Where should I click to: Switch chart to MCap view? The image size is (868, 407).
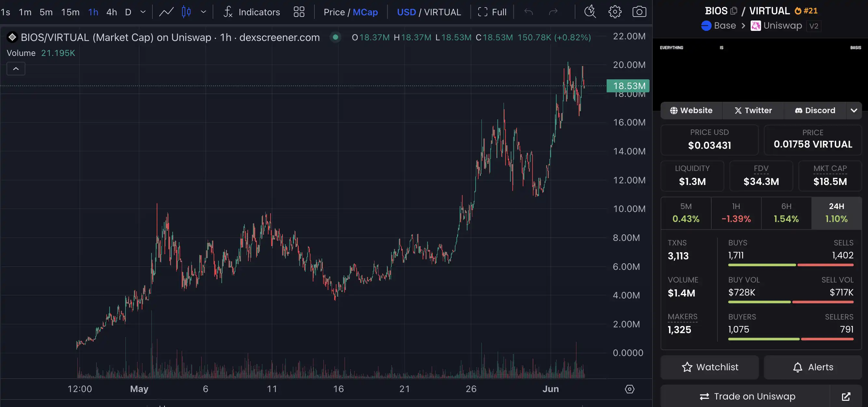[365, 12]
